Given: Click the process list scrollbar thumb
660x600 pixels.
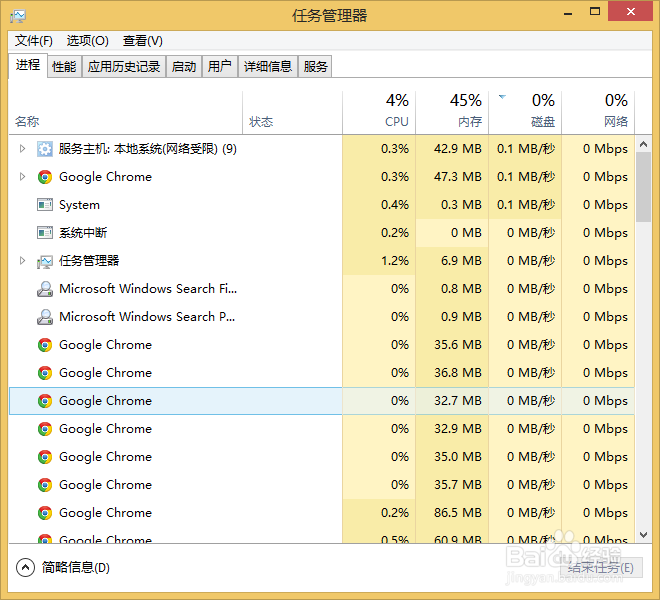Looking at the screenshot, I should (x=643, y=187).
